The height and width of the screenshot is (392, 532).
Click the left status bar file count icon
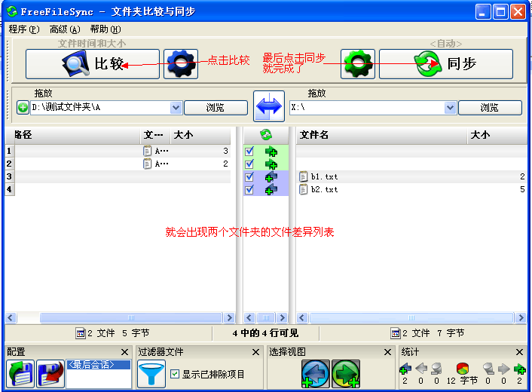point(81,333)
